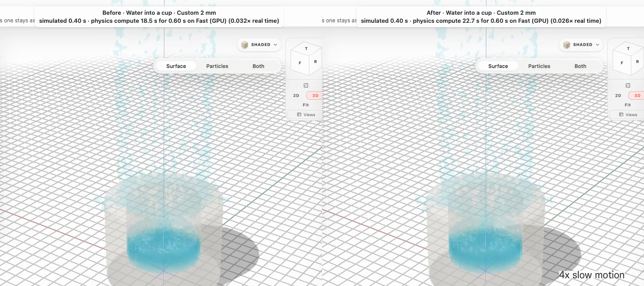644x286 pixels.
Task: Select Surface tab in the Before view
Action: (176, 66)
